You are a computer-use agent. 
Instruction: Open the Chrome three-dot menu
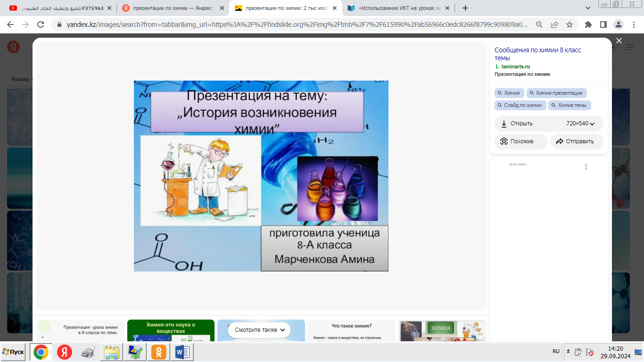pos(633,25)
